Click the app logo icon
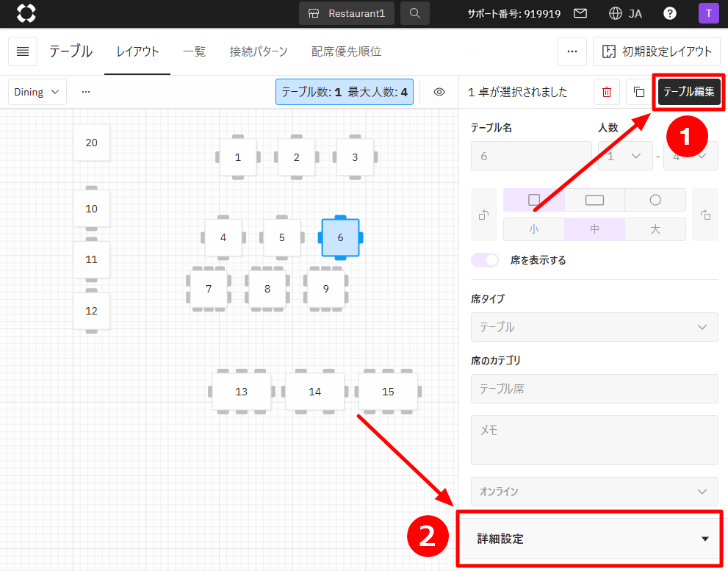The width and height of the screenshot is (728, 571). coord(26,13)
